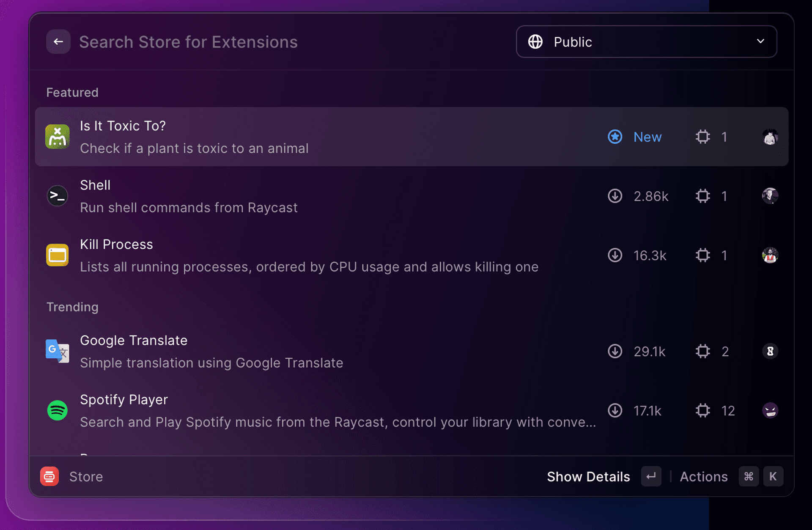Select the Shell extension title
The height and width of the screenshot is (530, 812).
click(95, 185)
